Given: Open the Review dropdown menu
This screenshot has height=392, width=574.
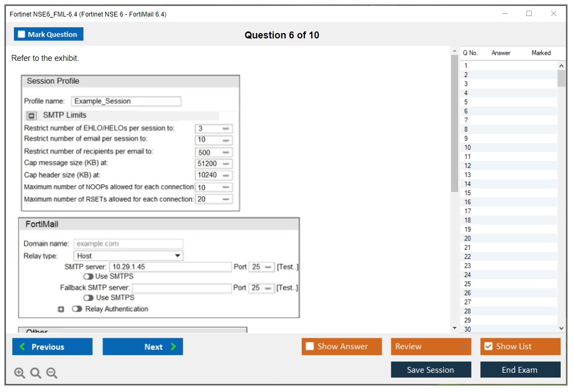Looking at the screenshot, I should coord(430,347).
